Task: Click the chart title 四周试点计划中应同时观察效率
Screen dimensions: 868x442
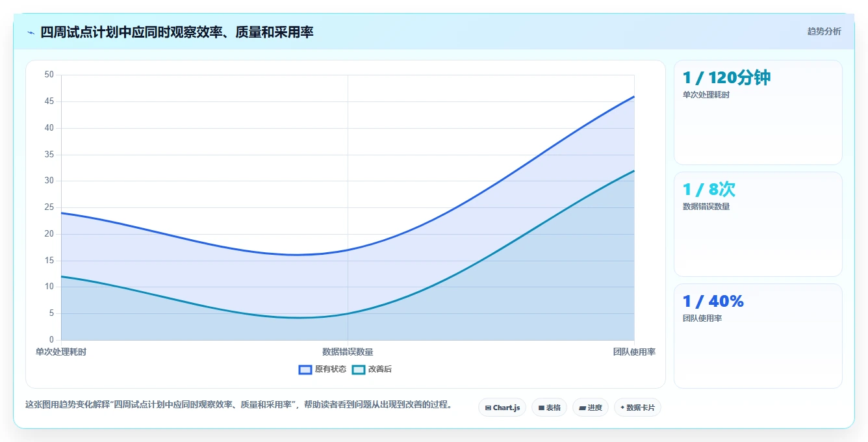Action: click(177, 32)
